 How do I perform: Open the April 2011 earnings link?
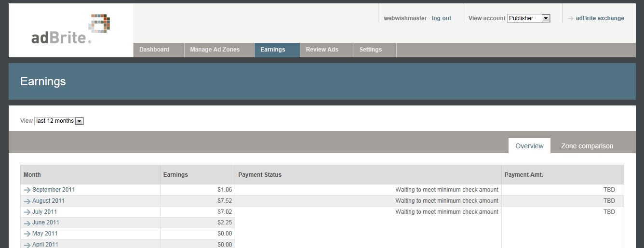(45, 245)
